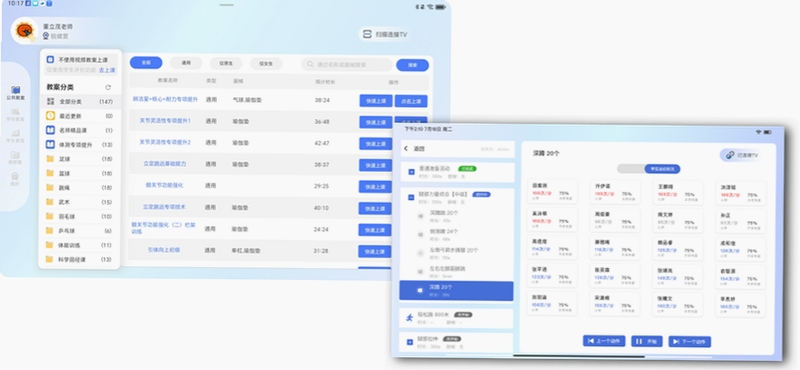The height and width of the screenshot is (370, 800).
Task: Click the battery icon in back tablet status bar
Action: pos(440,7)
